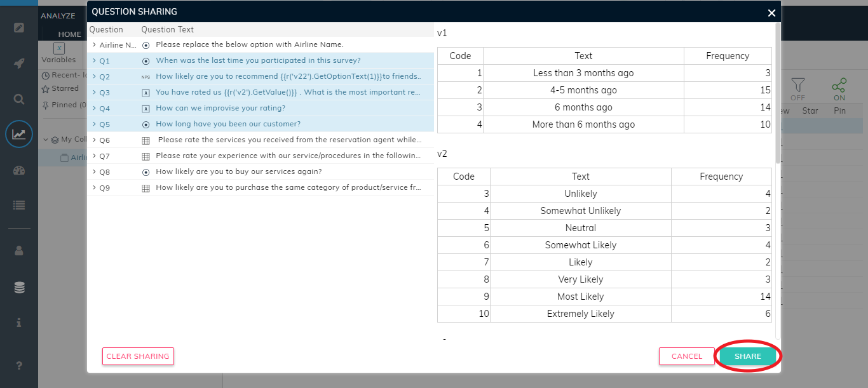Select 'How long have you been our customer?'
The image size is (868, 388).
228,124
